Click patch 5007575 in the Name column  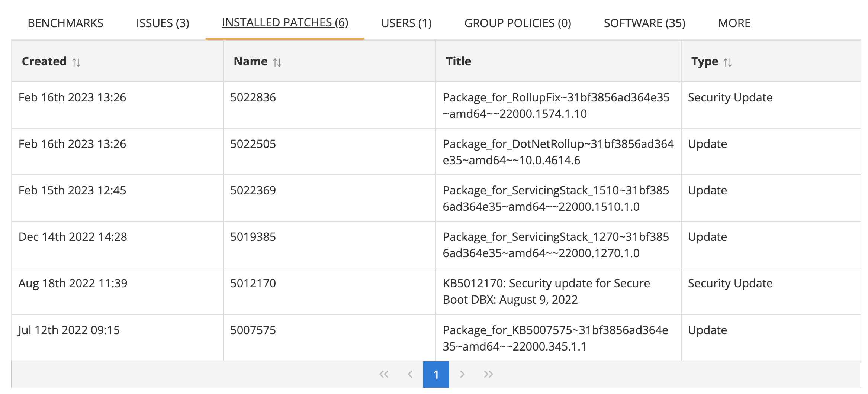point(253,330)
